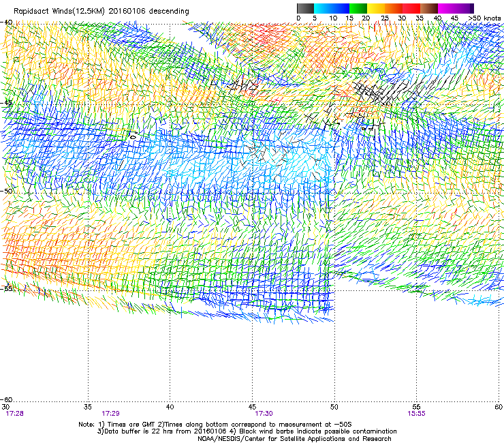Click the '>50 knots' legend label
504x443 pixels.
click(x=484, y=18)
